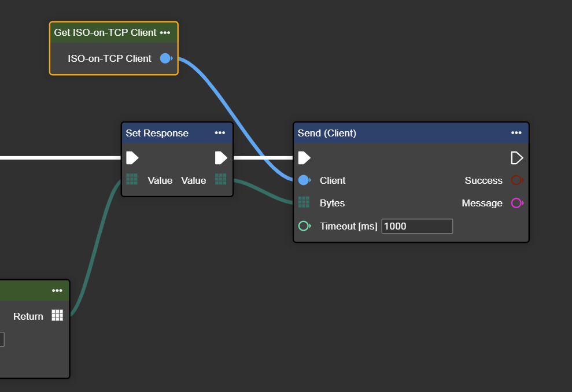Click the Message magenta output pin
The image size is (572, 392).
click(516, 203)
